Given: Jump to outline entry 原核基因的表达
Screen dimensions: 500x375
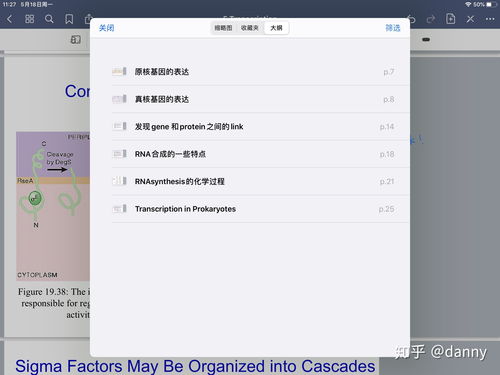Looking at the screenshot, I should tap(260, 72).
